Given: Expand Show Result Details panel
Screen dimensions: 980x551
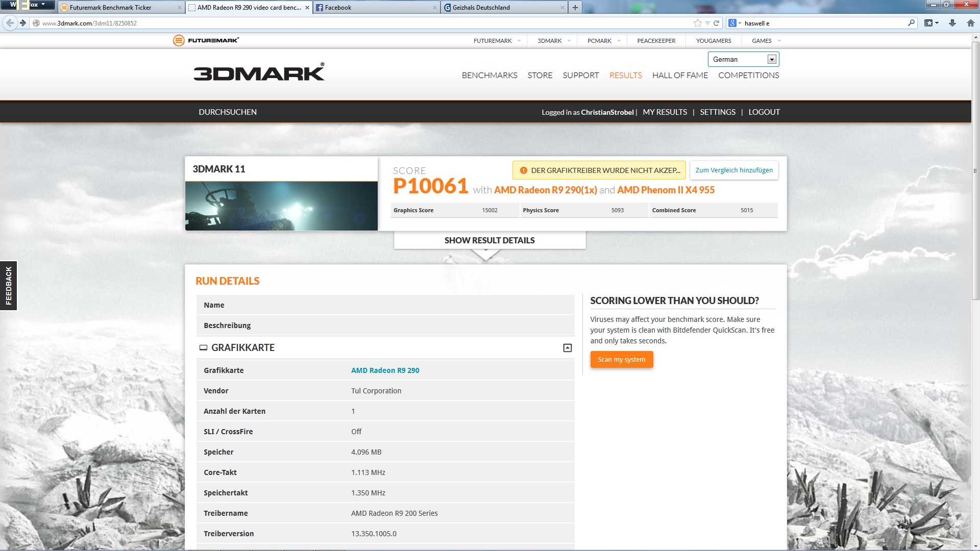Looking at the screenshot, I should (489, 240).
